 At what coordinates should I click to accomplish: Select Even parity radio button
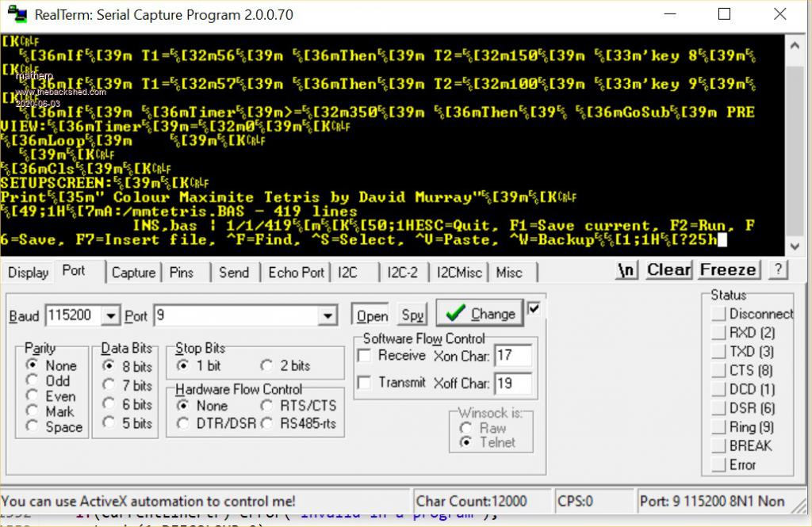33,396
